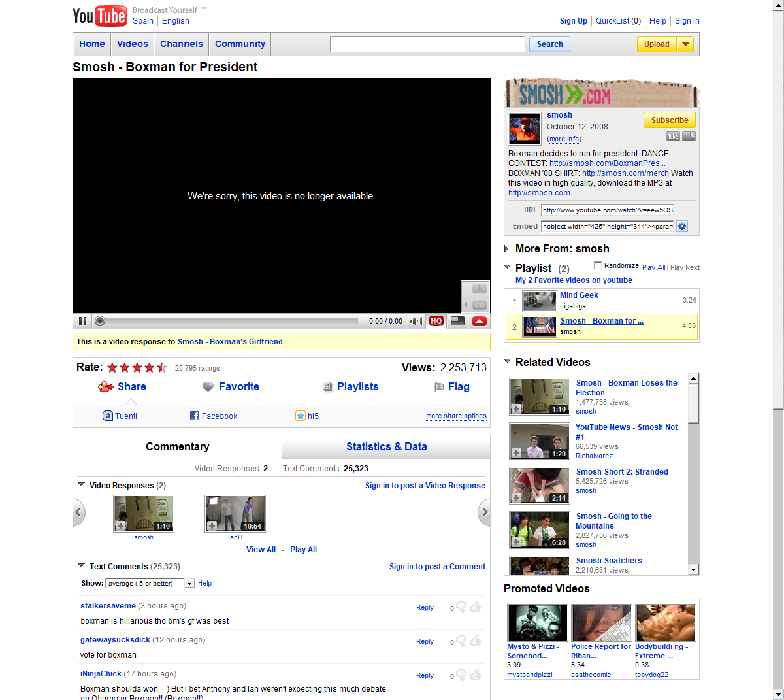Toggle closed captions CC button in player
This screenshot has width=784, height=700.
point(479,305)
